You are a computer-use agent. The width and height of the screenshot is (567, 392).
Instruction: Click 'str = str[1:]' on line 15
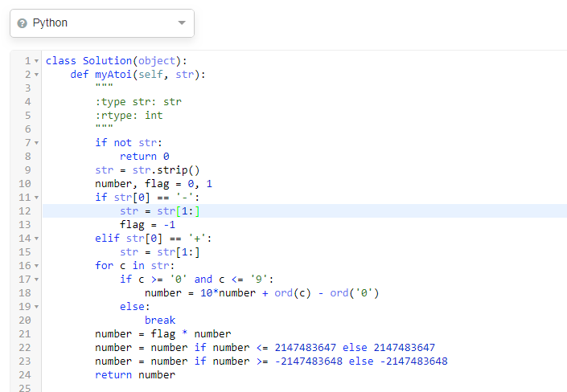(x=159, y=252)
